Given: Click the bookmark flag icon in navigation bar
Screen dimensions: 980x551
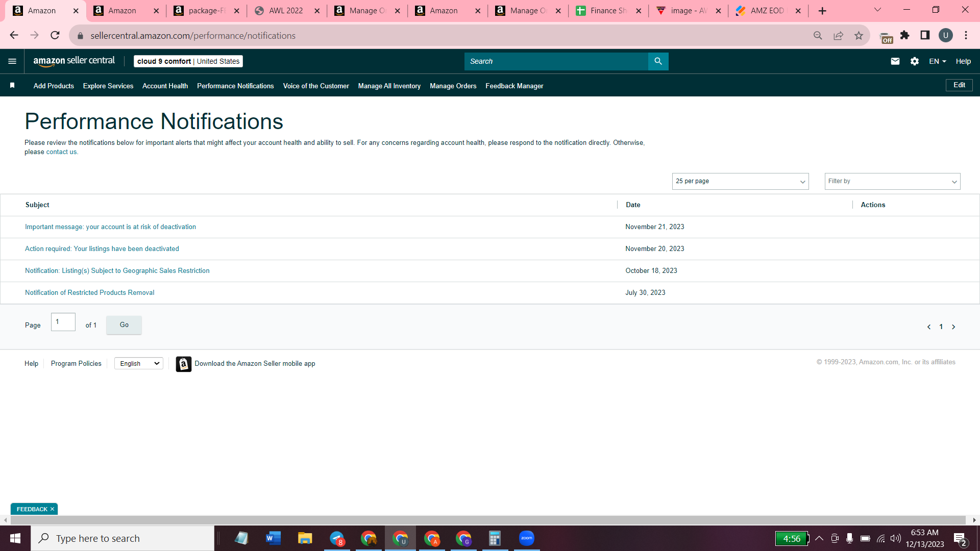Looking at the screenshot, I should pyautogui.click(x=12, y=85).
